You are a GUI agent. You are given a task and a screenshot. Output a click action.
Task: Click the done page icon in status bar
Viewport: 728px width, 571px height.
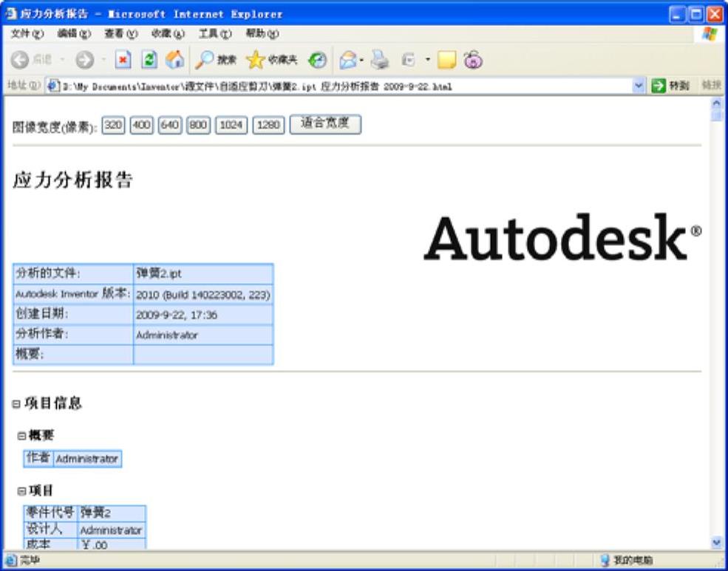[11, 560]
